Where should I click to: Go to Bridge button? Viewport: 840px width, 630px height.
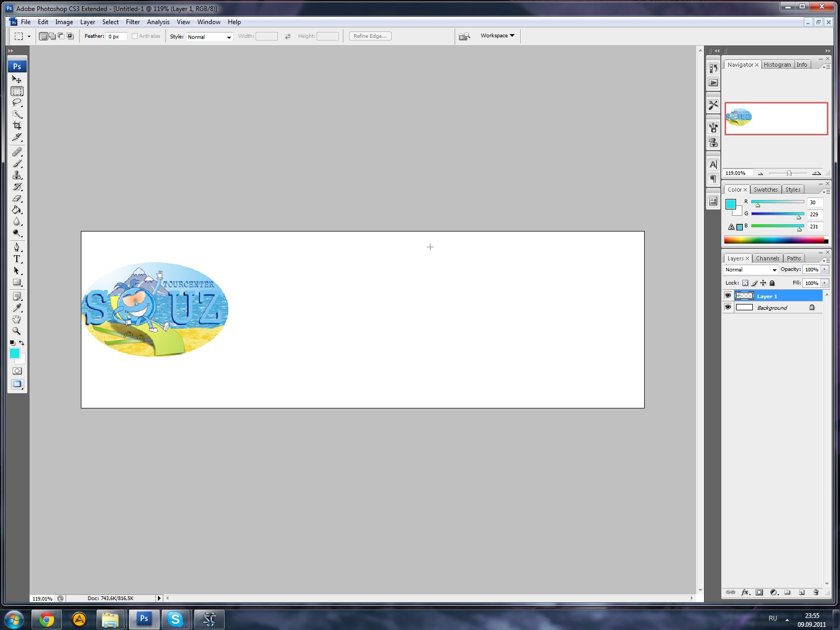[x=464, y=36]
